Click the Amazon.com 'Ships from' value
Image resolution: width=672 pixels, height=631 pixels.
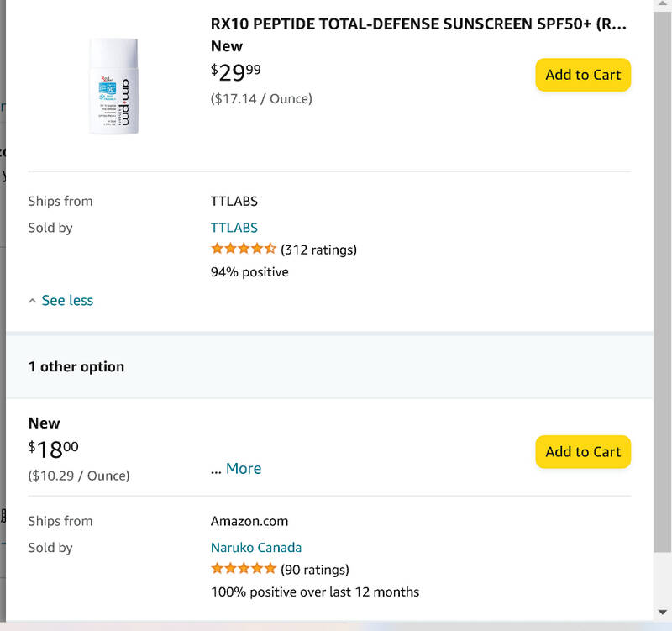pos(249,521)
